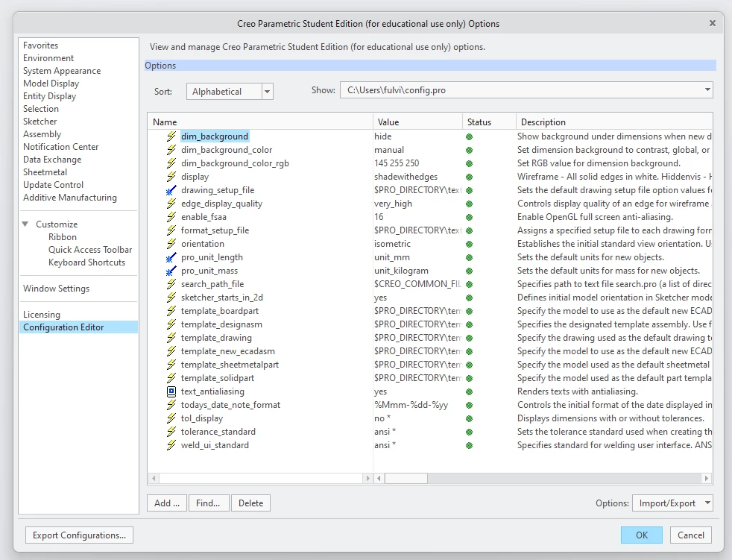Click the Cancel button
The image size is (732, 560).
pos(691,535)
